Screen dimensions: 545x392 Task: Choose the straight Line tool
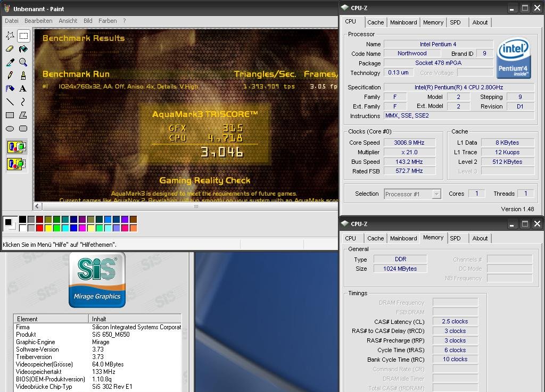[10, 102]
